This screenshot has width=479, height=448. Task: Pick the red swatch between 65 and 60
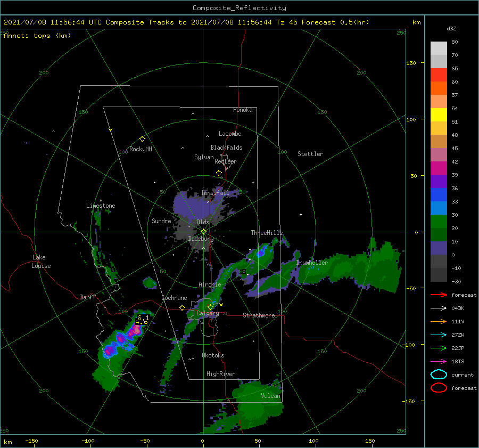(439, 75)
